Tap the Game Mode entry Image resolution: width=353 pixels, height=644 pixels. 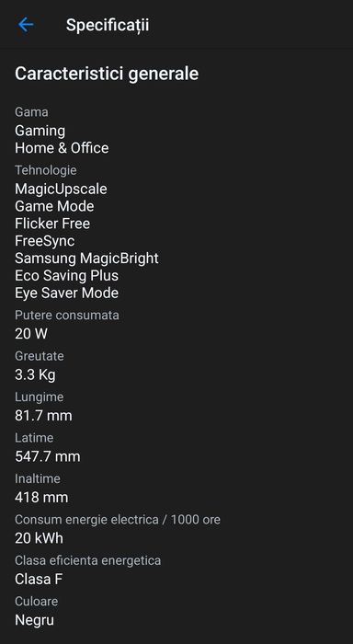54,206
